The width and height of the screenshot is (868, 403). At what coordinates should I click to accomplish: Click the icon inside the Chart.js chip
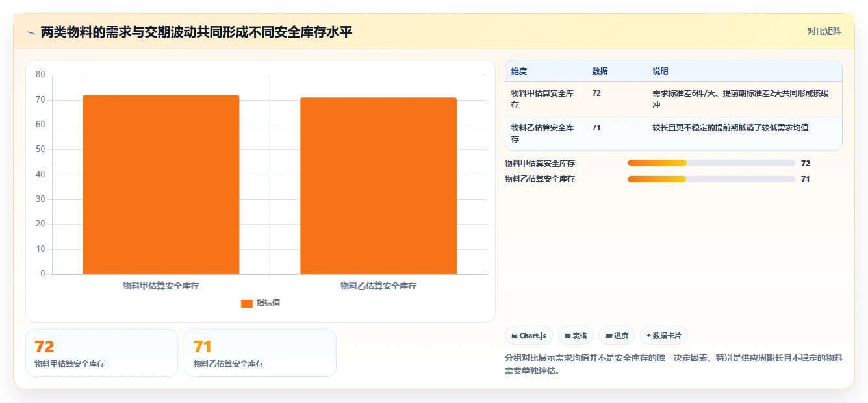tap(515, 336)
